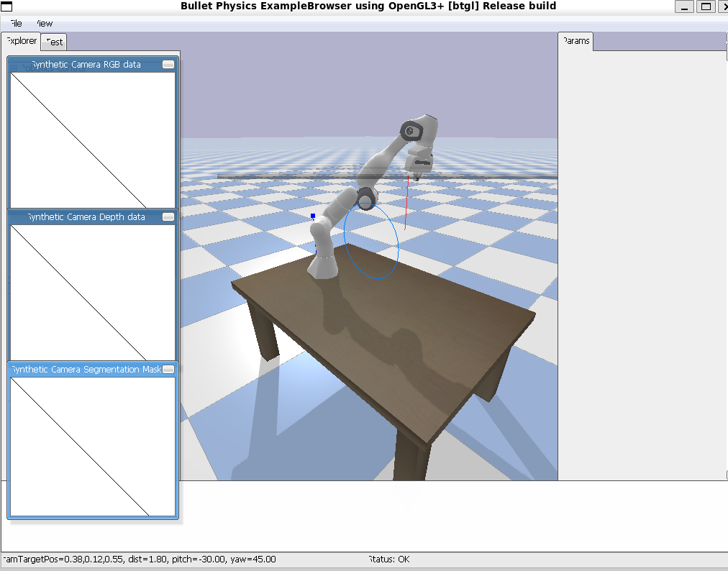This screenshot has height=571, width=728.
Task: Switch to the Explorer tab
Action: (x=22, y=41)
